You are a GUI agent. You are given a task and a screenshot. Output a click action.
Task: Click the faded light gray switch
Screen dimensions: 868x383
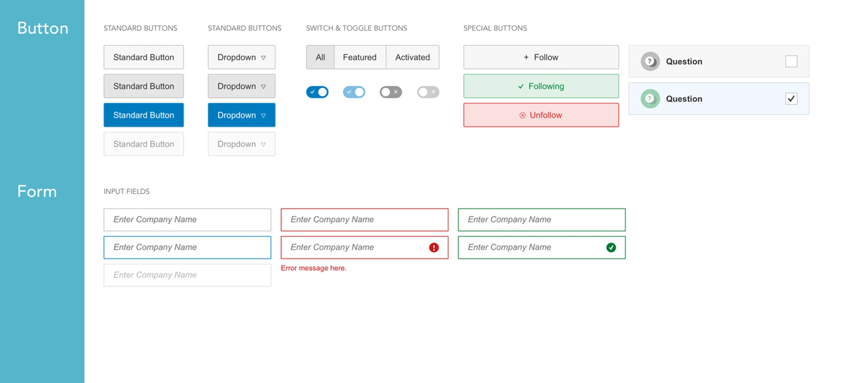click(x=428, y=92)
